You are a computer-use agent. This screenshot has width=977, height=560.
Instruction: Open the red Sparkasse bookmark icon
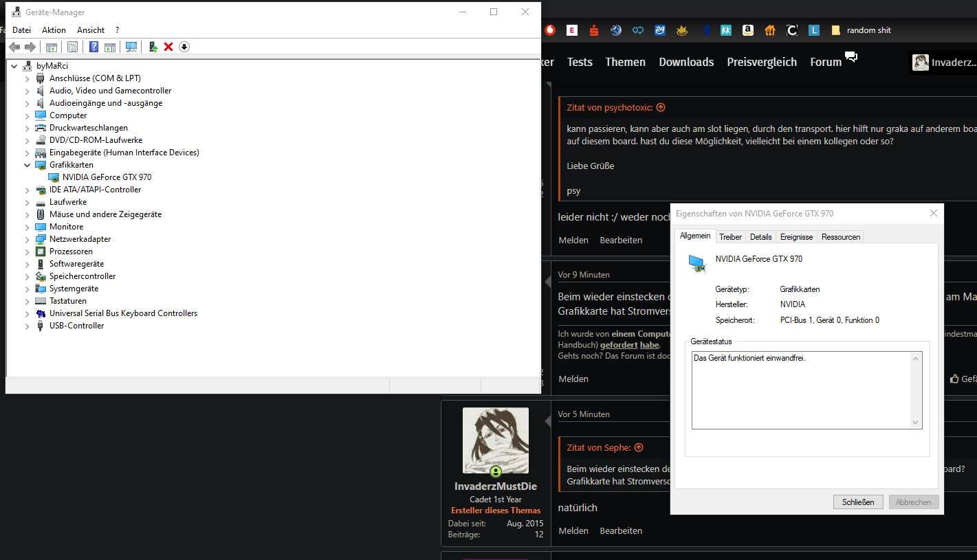594,30
